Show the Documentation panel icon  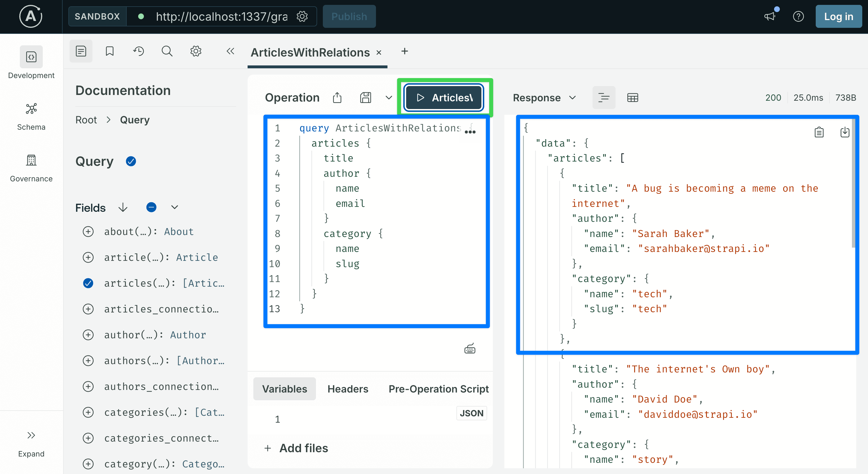tap(81, 51)
